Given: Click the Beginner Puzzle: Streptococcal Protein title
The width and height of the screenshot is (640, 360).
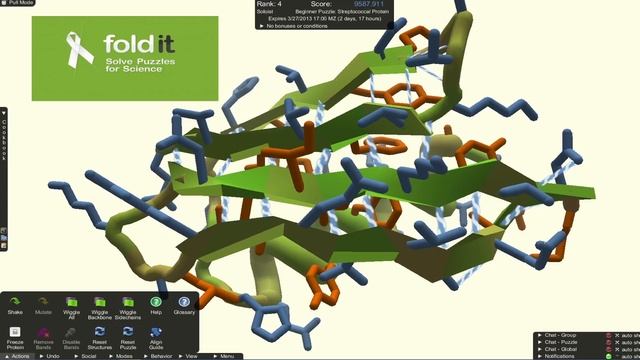Looking at the screenshot, I should click(x=342, y=12).
